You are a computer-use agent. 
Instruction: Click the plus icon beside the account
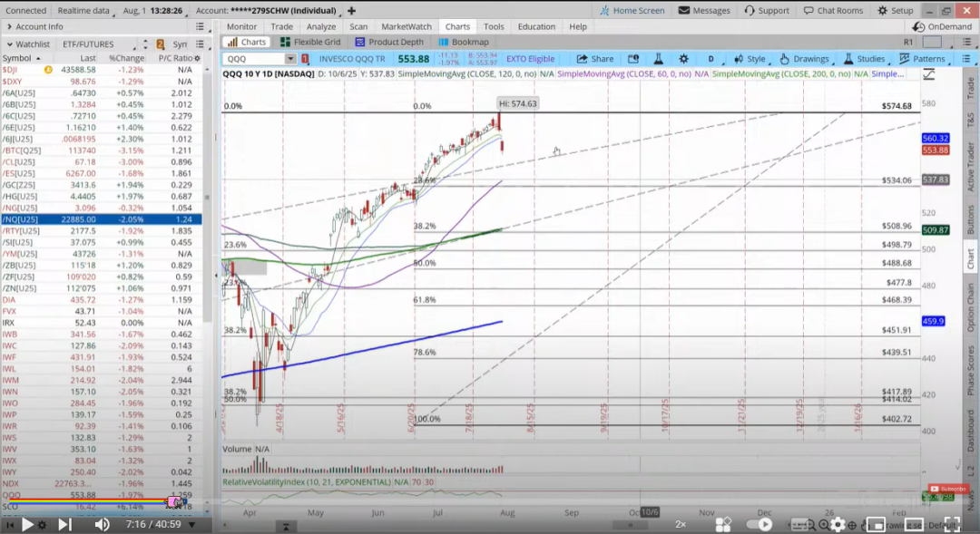coord(352,11)
